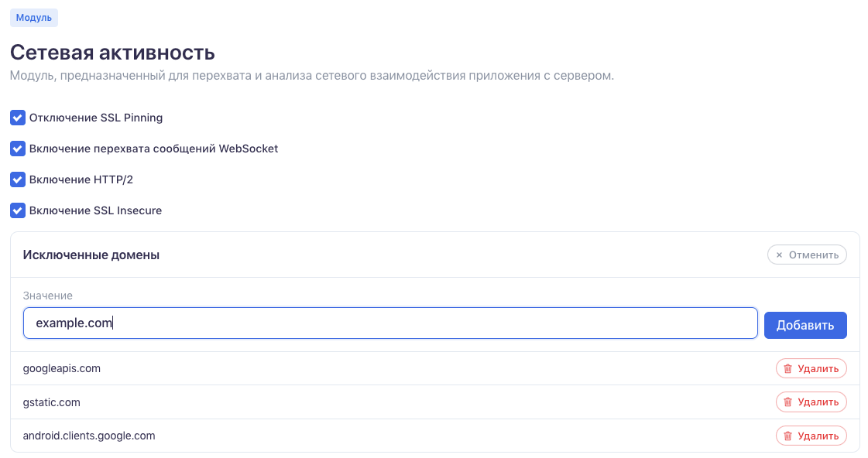Click the Исключенные домены section header
The image size is (868, 458).
(x=91, y=255)
